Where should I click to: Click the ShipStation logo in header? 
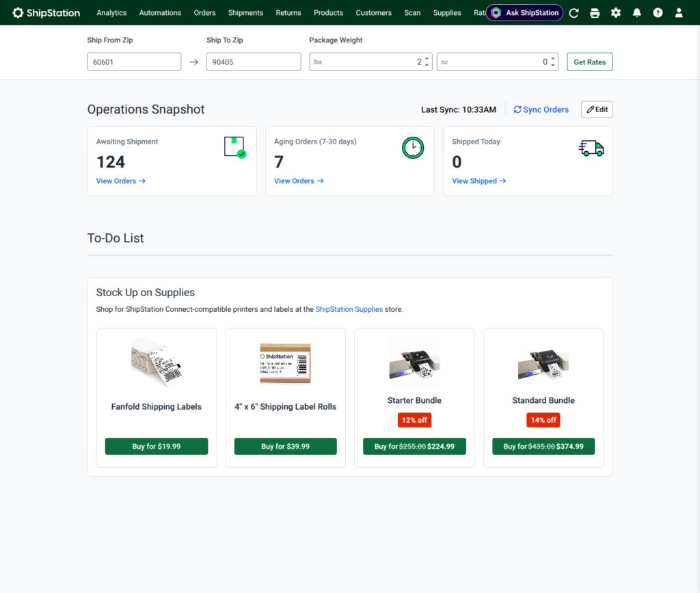(x=46, y=13)
